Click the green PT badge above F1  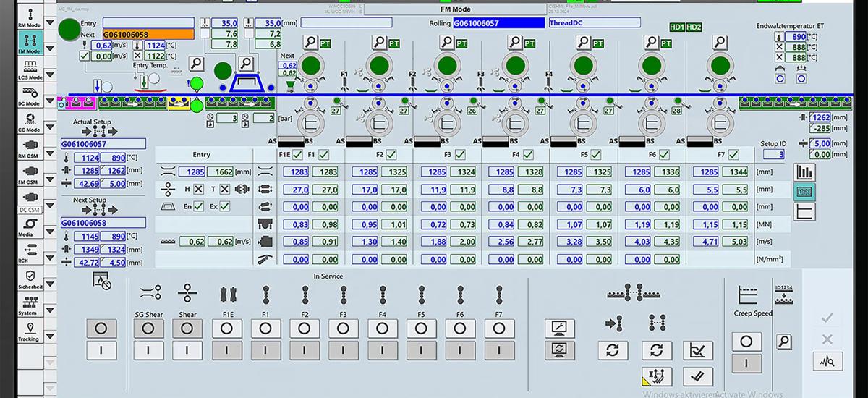(x=326, y=43)
